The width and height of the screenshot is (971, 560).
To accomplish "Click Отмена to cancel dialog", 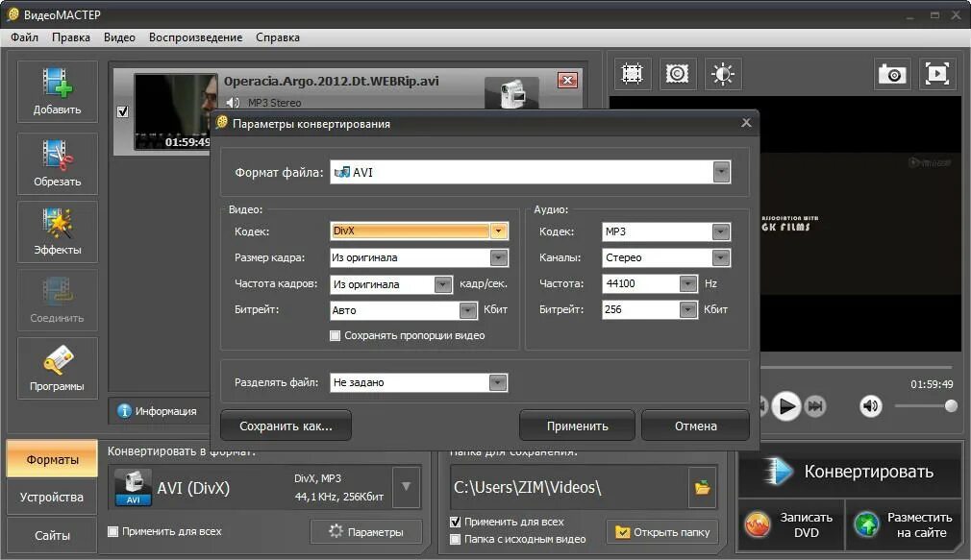I will pos(695,426).
